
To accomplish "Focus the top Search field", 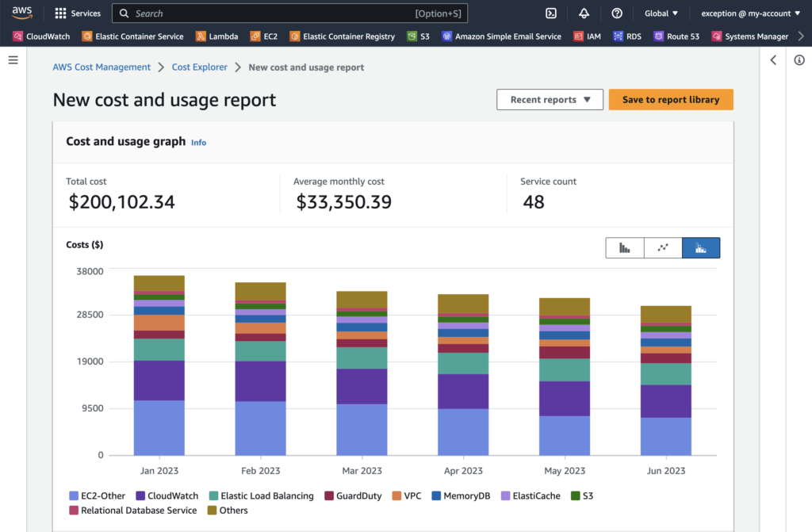I will (290, 13).
